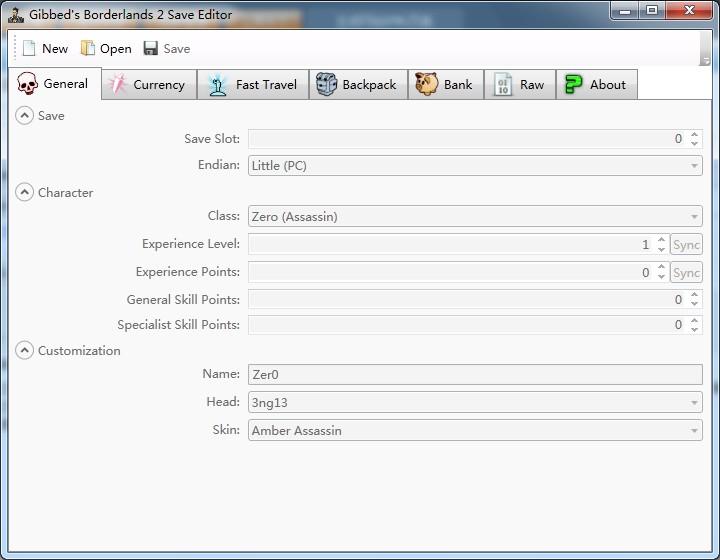Click the Raw binary file icon
The width and height of the screenshot is (720, 560).
(503, 85)
